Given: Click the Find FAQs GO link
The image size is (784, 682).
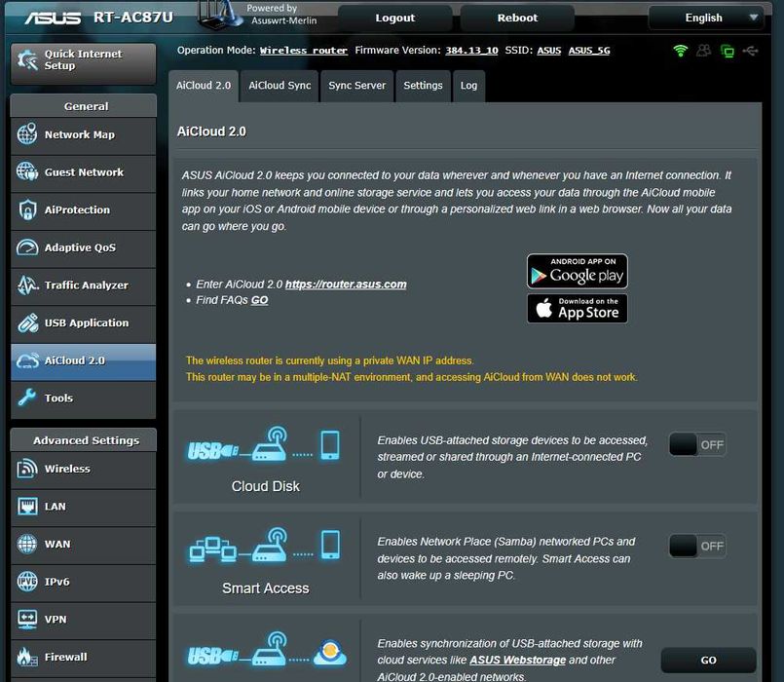Looking at the screenshot, I should click(x=259, y=300).
